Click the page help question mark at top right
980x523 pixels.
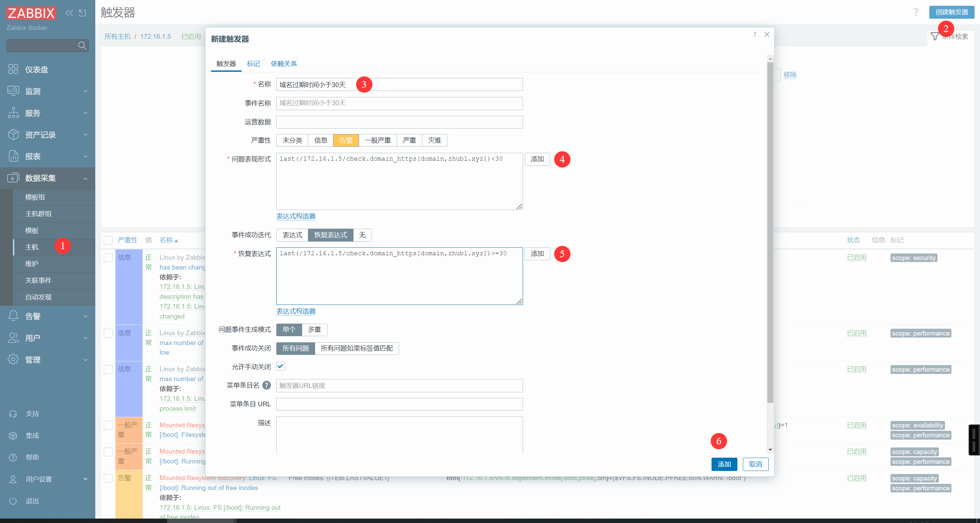[x=916, y=12]
